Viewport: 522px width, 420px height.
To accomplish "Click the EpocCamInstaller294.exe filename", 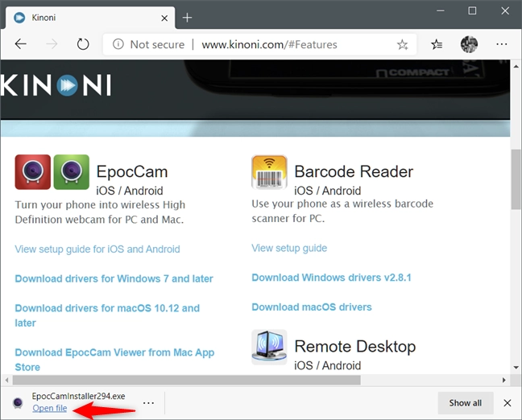I will click(79, 396).
